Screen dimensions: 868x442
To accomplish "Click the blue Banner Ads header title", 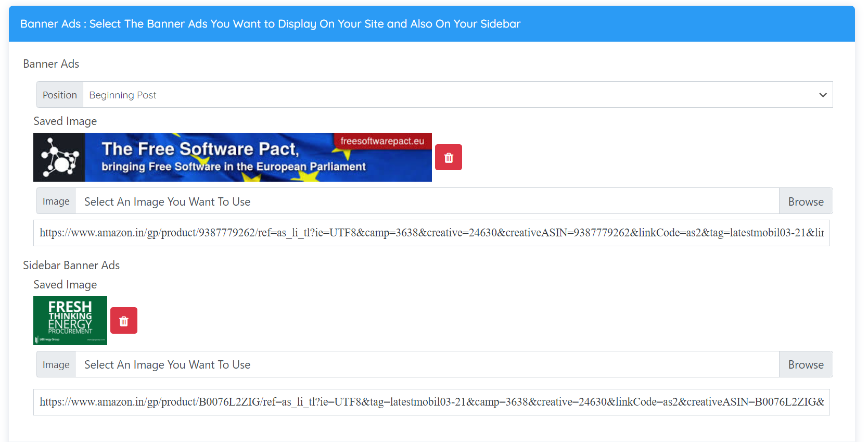I will click(x=270, y=24).
